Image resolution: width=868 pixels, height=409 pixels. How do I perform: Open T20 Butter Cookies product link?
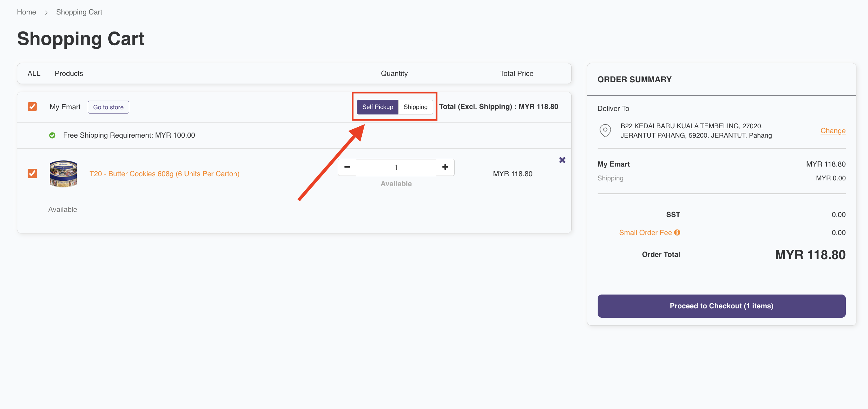click(x=164, y=174)
